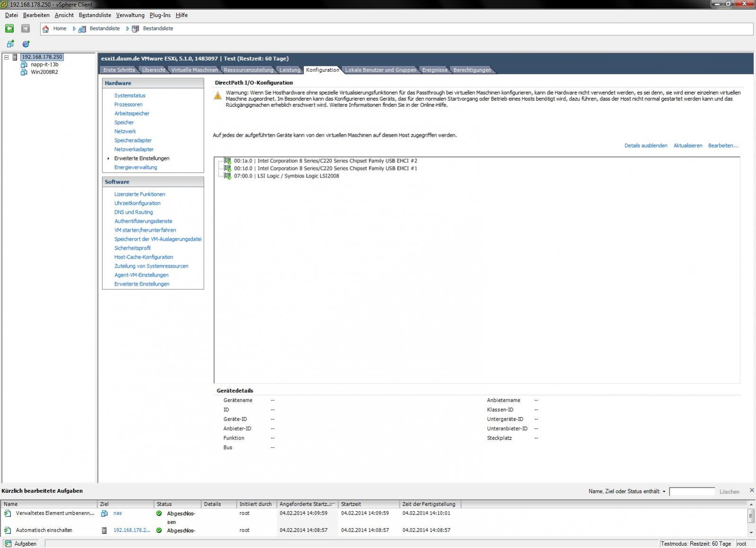Click the USB EHCI #1 passthrough device icon

pyautogui.click(x=227, y=168)
